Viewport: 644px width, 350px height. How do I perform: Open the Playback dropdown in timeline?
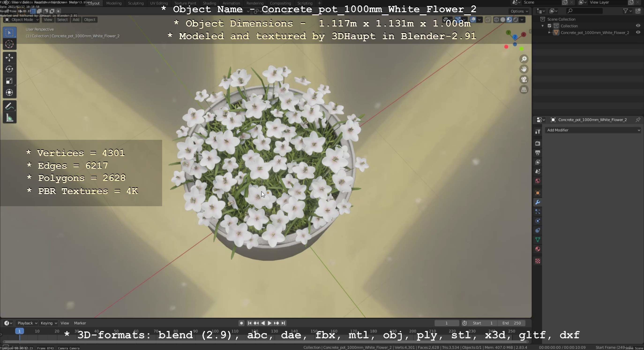pyautogui.click(x=27, y=323)
